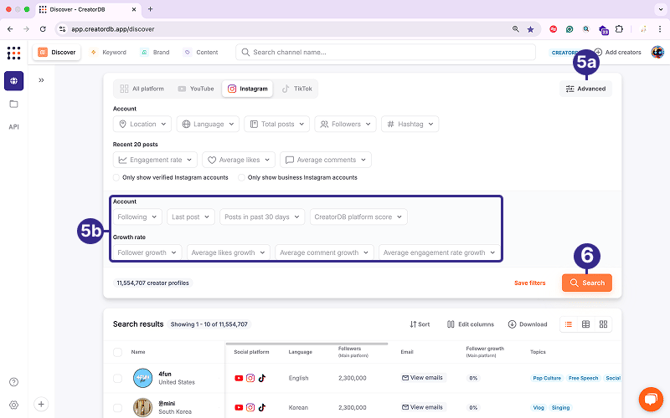Click Pop Culture topic tag
670x418 pixels.
click(x=547, y=378)
